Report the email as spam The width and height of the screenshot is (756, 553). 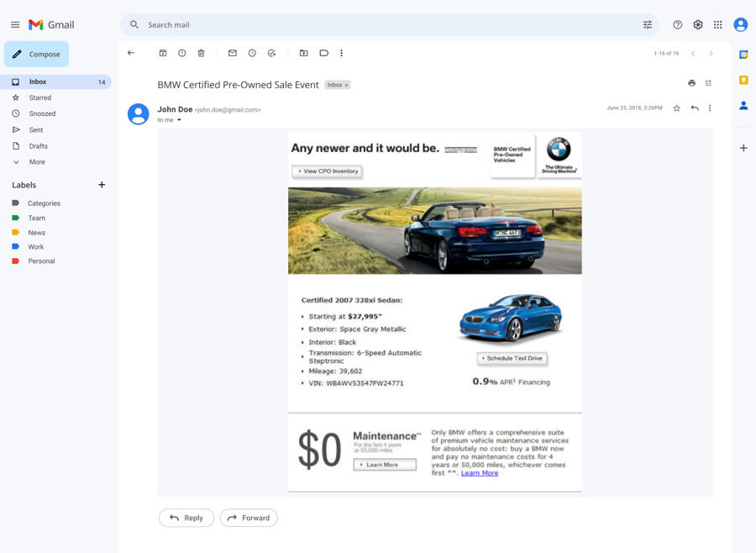pos(181,53)
